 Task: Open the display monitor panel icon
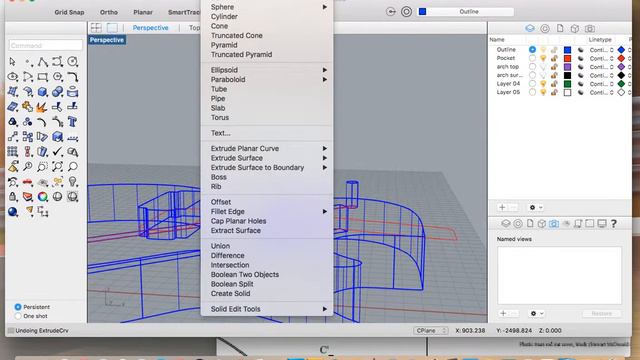602,223
